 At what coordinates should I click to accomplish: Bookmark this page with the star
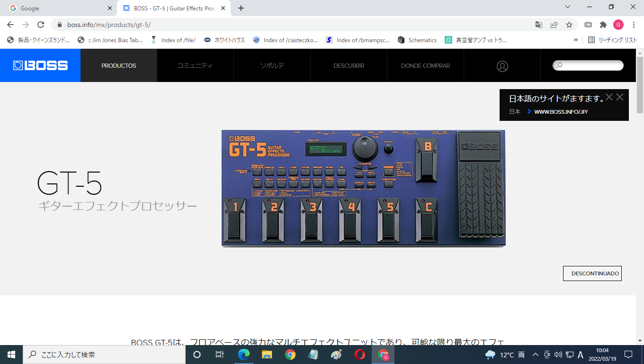[569, 25]
